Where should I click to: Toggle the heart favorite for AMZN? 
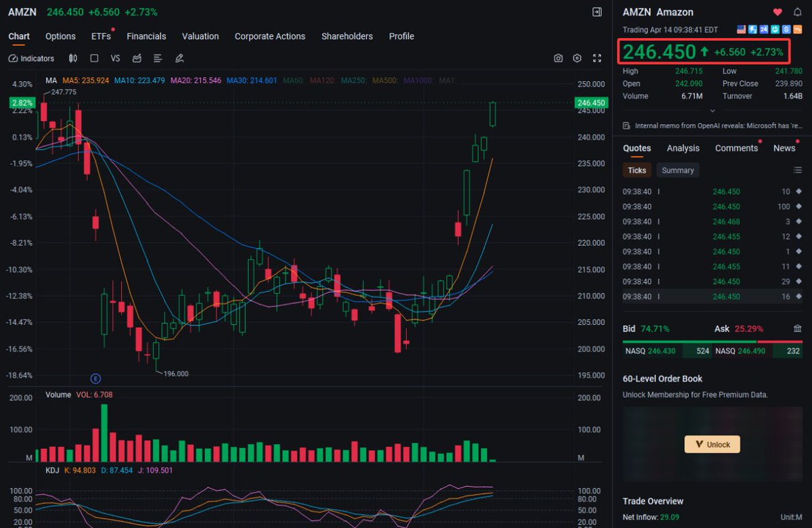[777, 12]
